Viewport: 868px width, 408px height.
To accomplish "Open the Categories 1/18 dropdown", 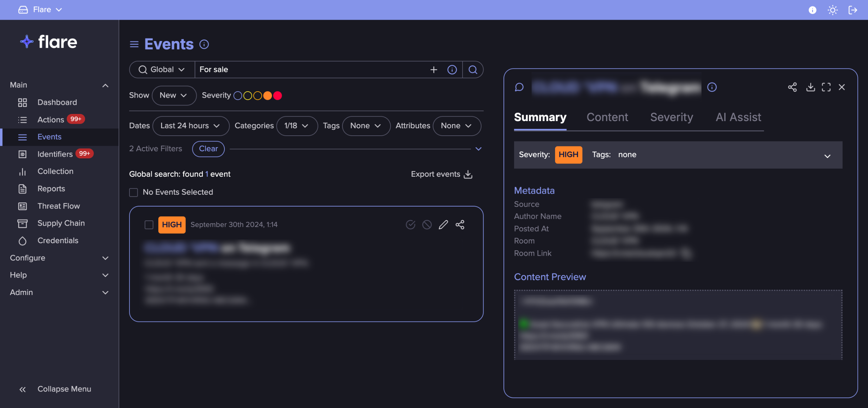I will click(296, 126).
